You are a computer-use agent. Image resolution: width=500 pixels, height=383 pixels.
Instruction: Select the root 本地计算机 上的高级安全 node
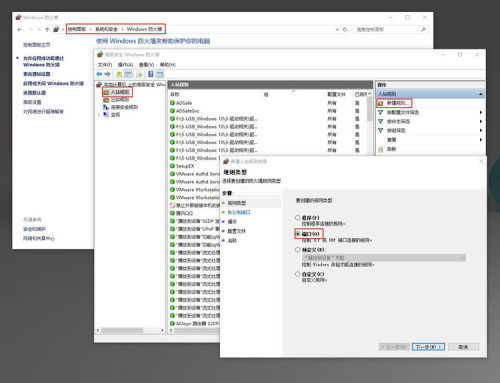click(x=134, y=85)
